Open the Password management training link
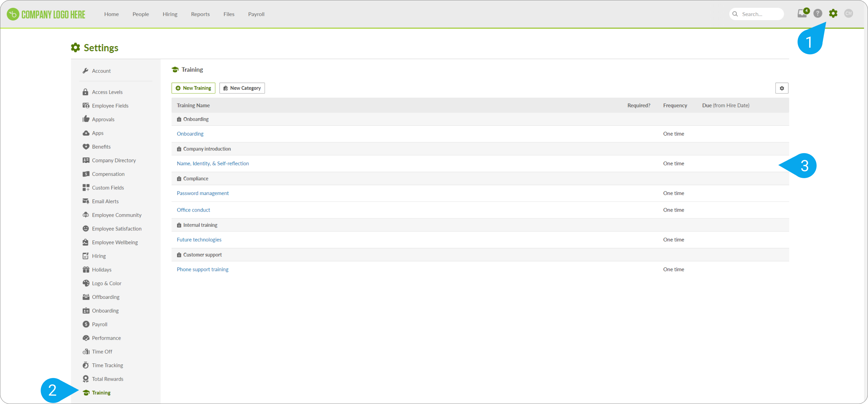 (x=202, y=193)
